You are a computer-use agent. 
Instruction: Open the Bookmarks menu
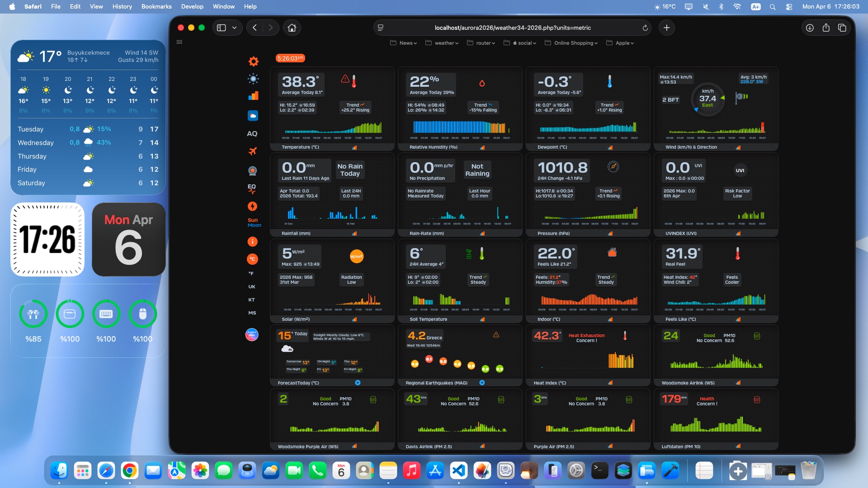(x=156, y=6)
